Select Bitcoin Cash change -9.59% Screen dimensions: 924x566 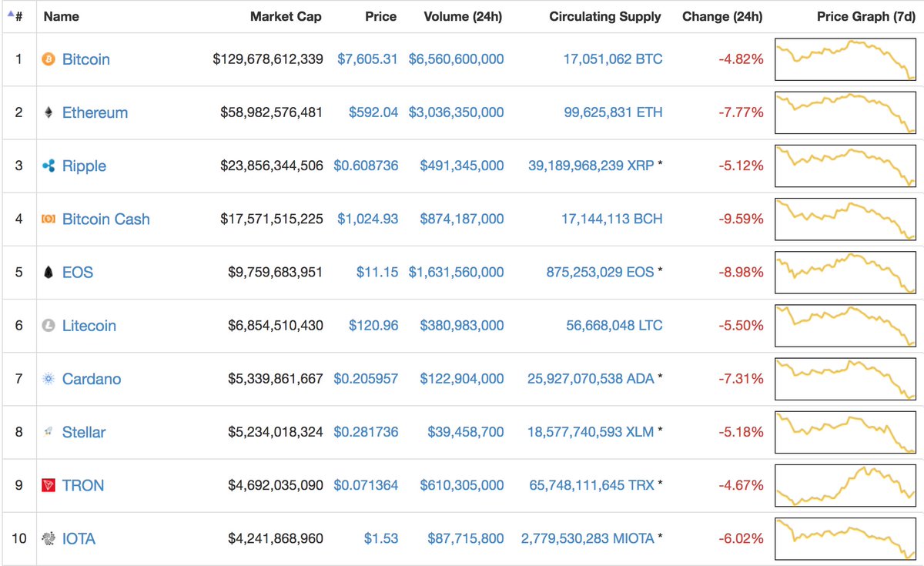(x=740, y=219)
